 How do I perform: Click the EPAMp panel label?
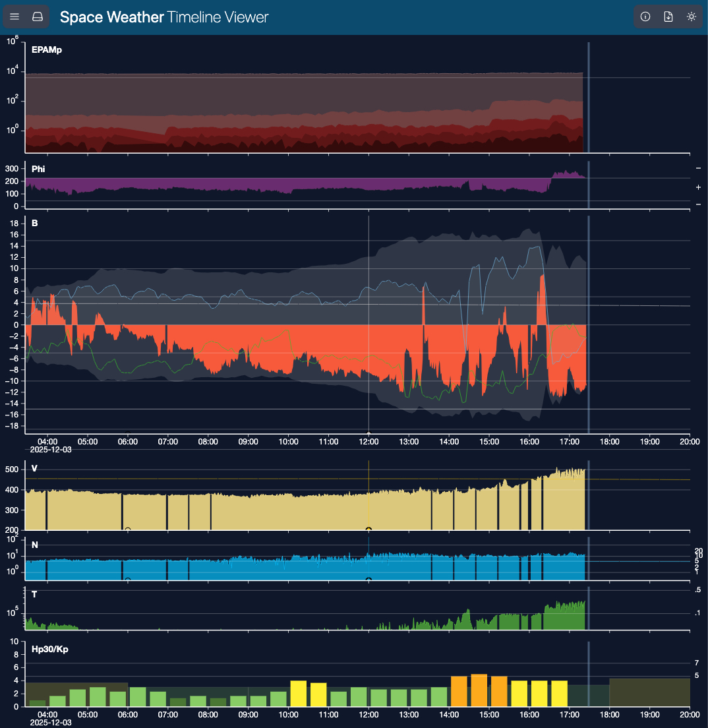click(x=46, y=49)
